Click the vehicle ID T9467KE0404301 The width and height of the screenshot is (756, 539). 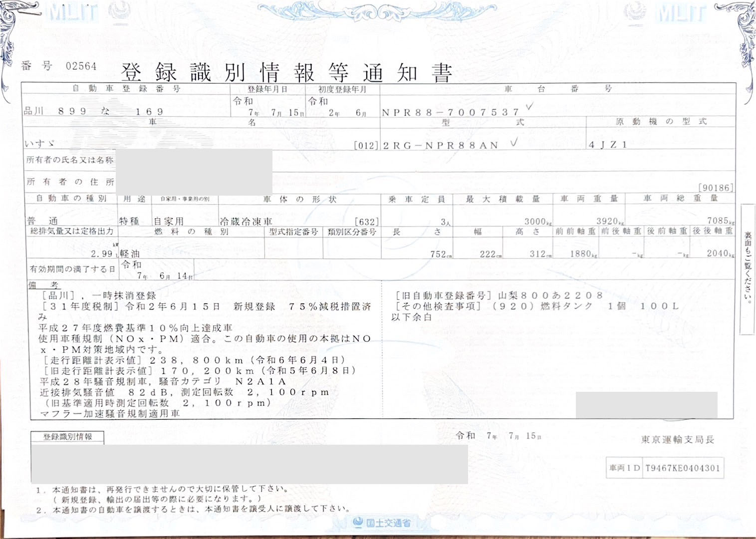(682, 468)
